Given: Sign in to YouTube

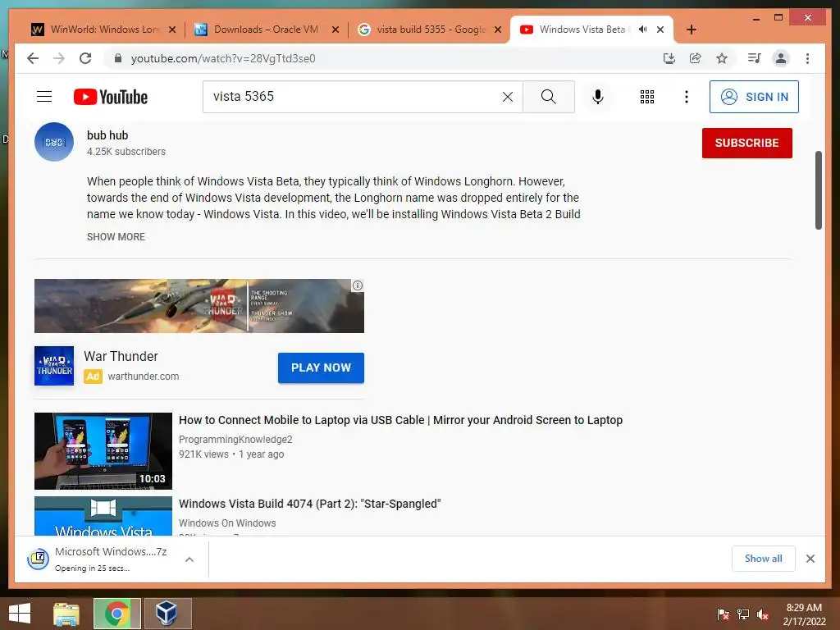Looking at the screenshot, I should coord(754,97).
